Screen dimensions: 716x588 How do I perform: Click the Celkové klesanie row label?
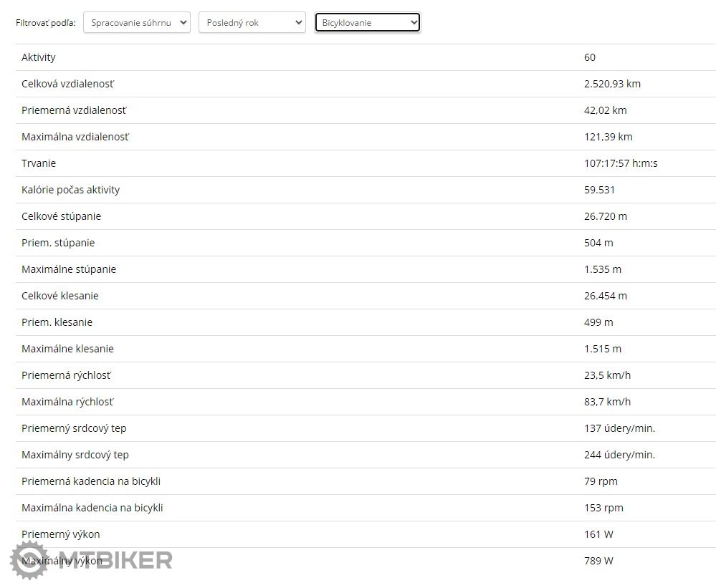[x=60, y=296]
